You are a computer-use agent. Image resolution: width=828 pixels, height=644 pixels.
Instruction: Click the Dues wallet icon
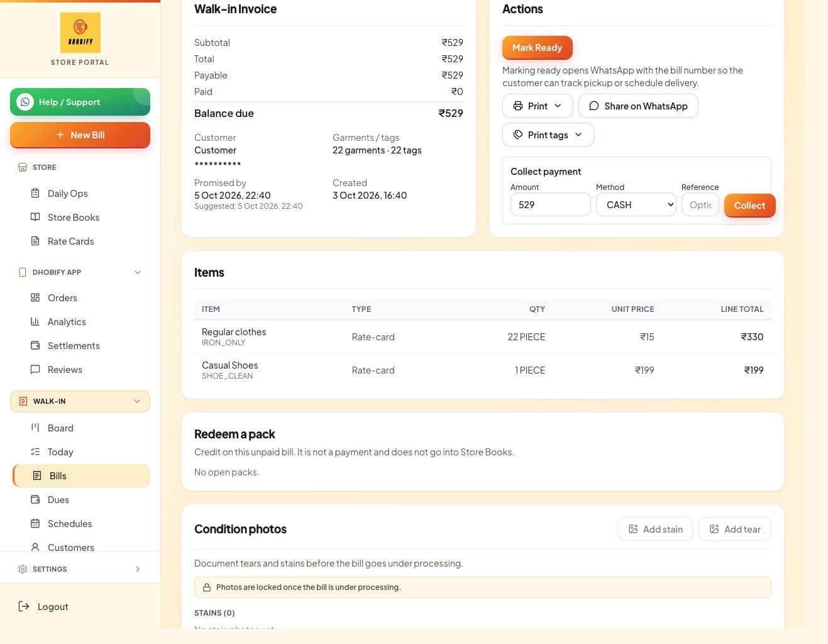[35, 499]
